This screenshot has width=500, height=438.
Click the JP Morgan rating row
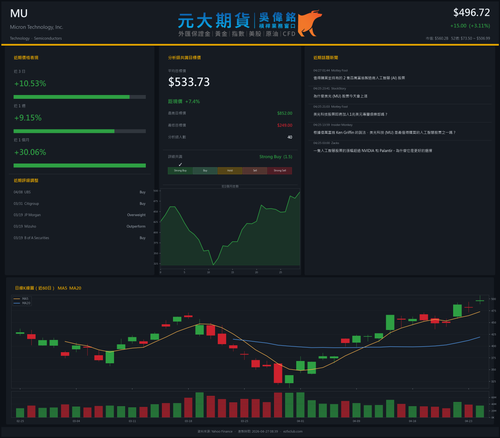pyautogui.click(x=80, y=215)
